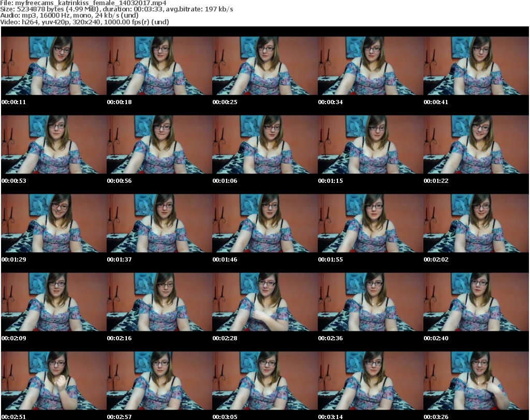Screen dimensions: 530x420
Task: Click the timestamp label 00:00:11
Action: pyautogui.click(x=13, y=102)
